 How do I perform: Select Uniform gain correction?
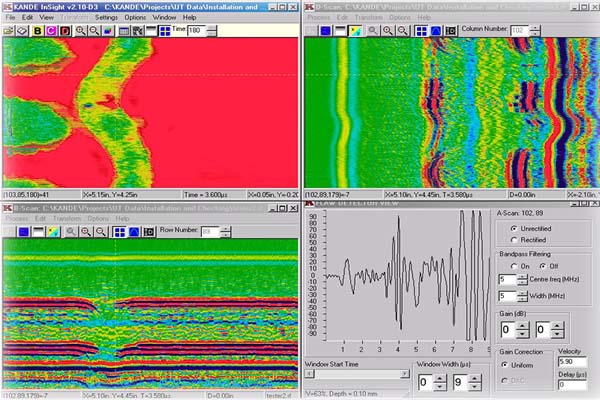503,363
